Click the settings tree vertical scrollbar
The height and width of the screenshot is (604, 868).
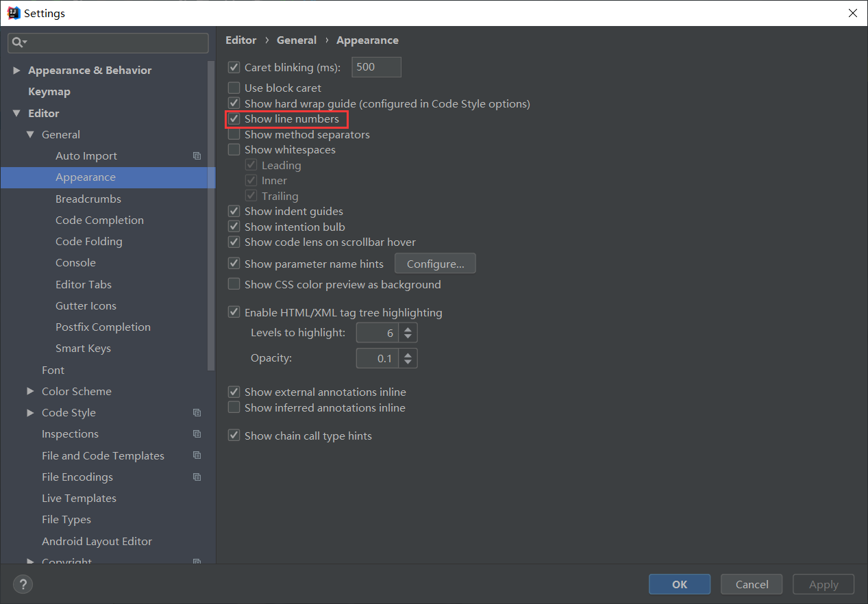click(x=212, y=216)
